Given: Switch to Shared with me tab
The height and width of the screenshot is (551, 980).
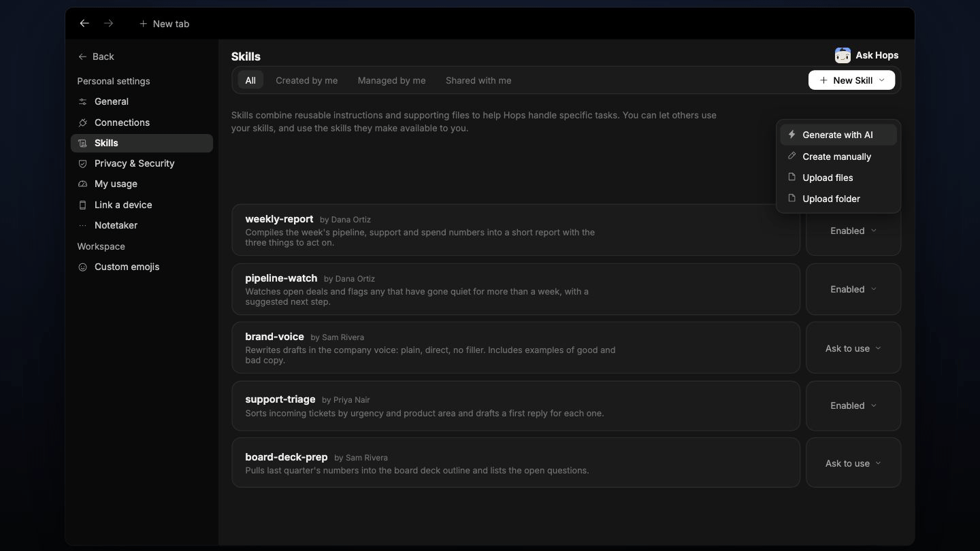Looking at the screenshot, I should tap(478, 80).
